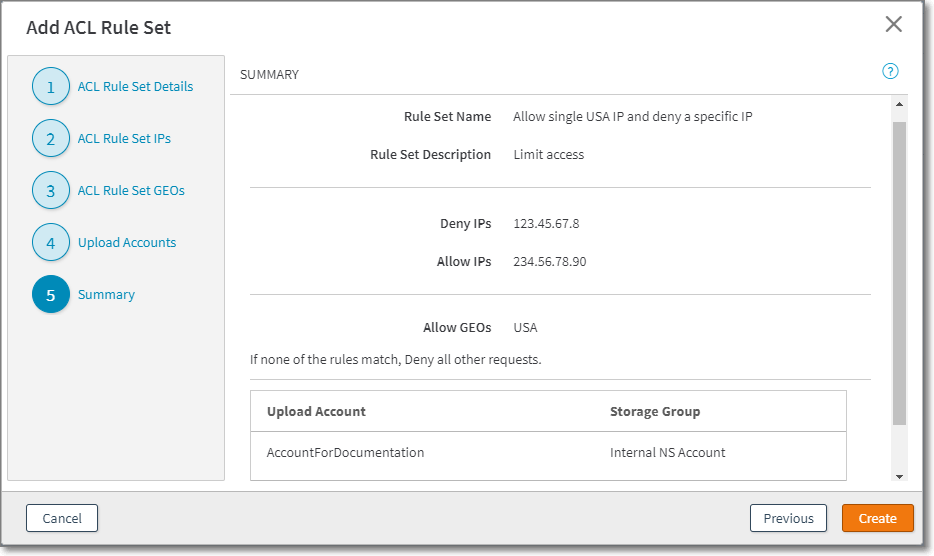The height and width of the screenshot is (556, 934).
Task: Select the step 4 numbered circle
Action: pyautogui.click(x=51, y=243)
